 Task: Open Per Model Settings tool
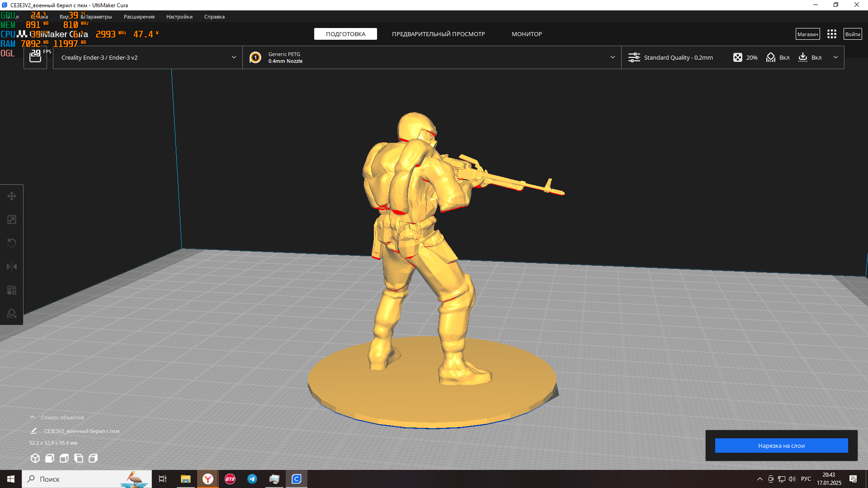12,290
